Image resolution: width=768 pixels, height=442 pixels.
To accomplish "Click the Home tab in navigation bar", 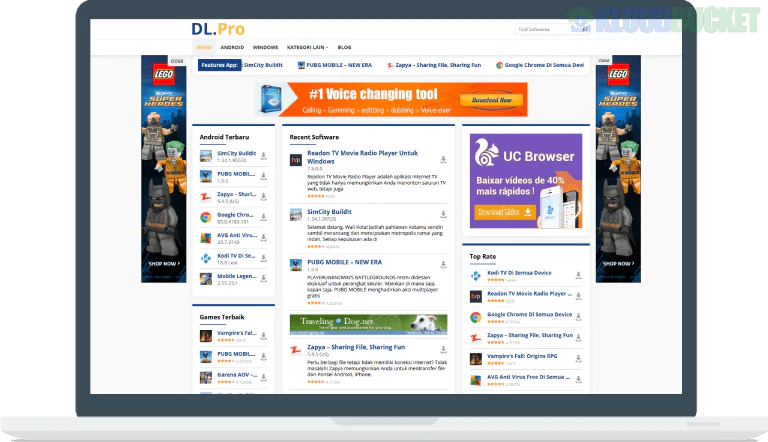I will (204, 47).
